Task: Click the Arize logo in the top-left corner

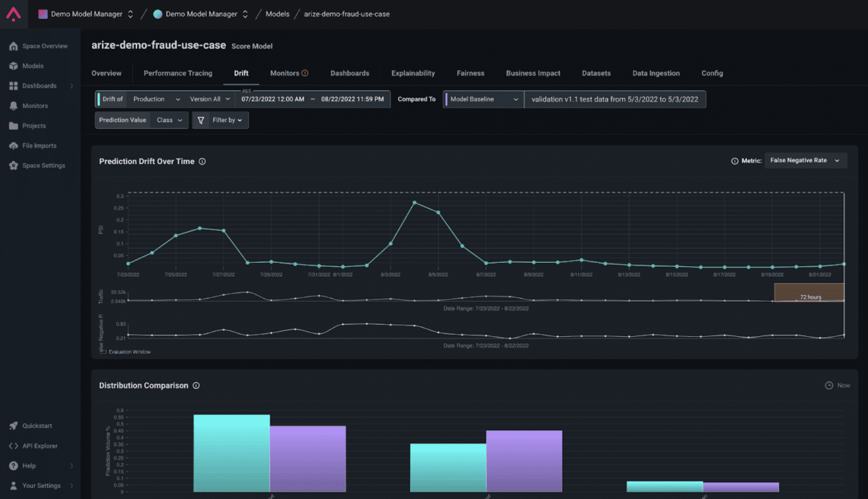Action: point(13,13)
